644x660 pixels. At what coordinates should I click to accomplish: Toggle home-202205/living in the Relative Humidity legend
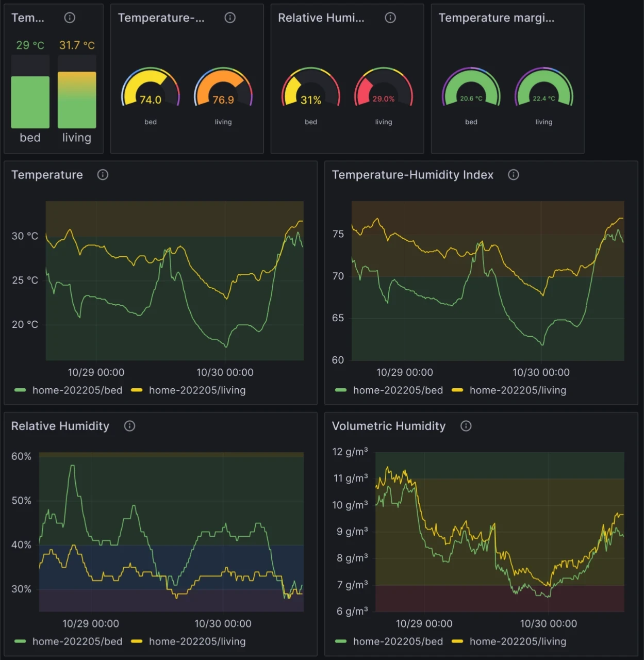(197, 641)
